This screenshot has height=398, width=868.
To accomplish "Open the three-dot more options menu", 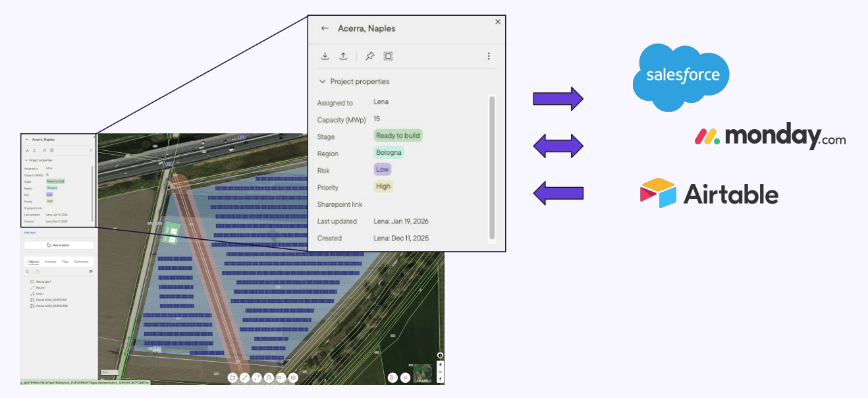I will 489,56.
